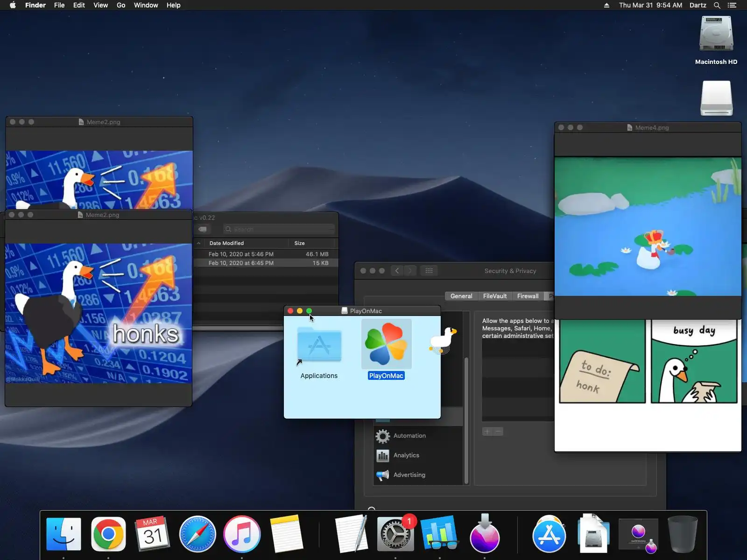
Task: Switch to the General tab
Action: (x=461, y=296)
